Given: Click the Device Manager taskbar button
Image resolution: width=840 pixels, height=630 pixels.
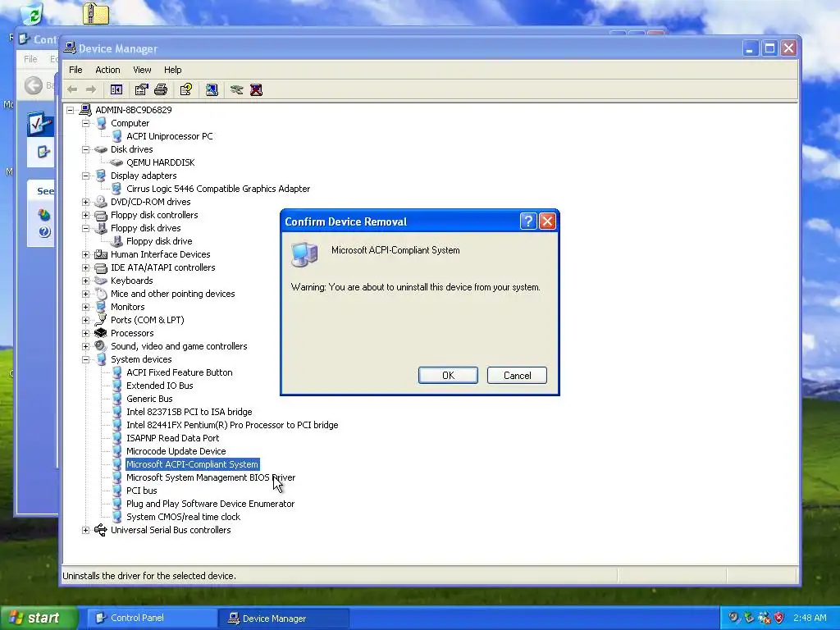Looking at the screenshot, I should (284, 619).
